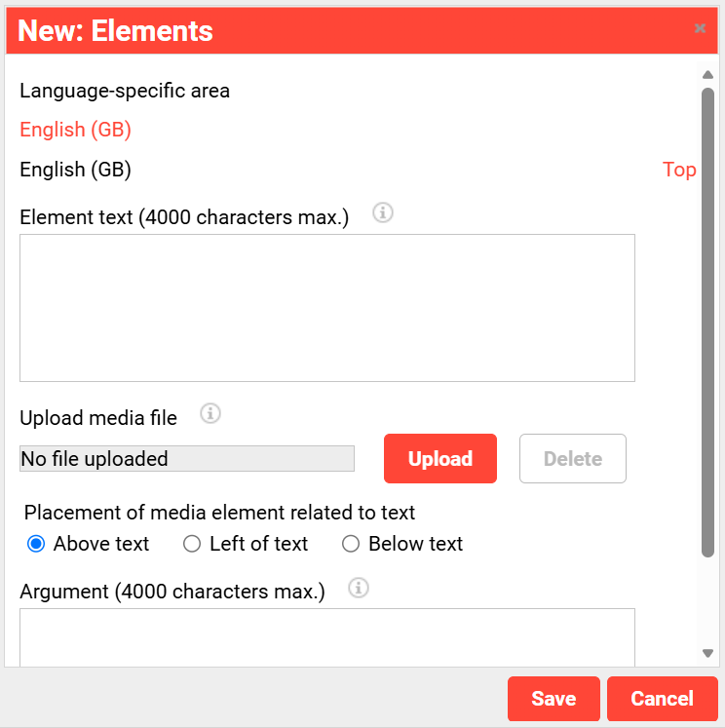Click the No file uploaded field
This screenshot has height=728, width=725.
click(x=187, y=459)
